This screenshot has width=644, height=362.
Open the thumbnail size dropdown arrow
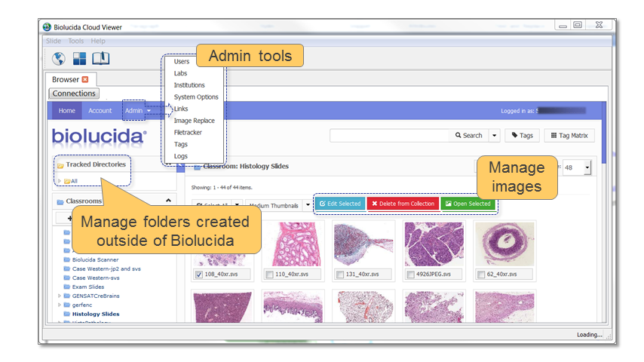[x=308, y=204]
